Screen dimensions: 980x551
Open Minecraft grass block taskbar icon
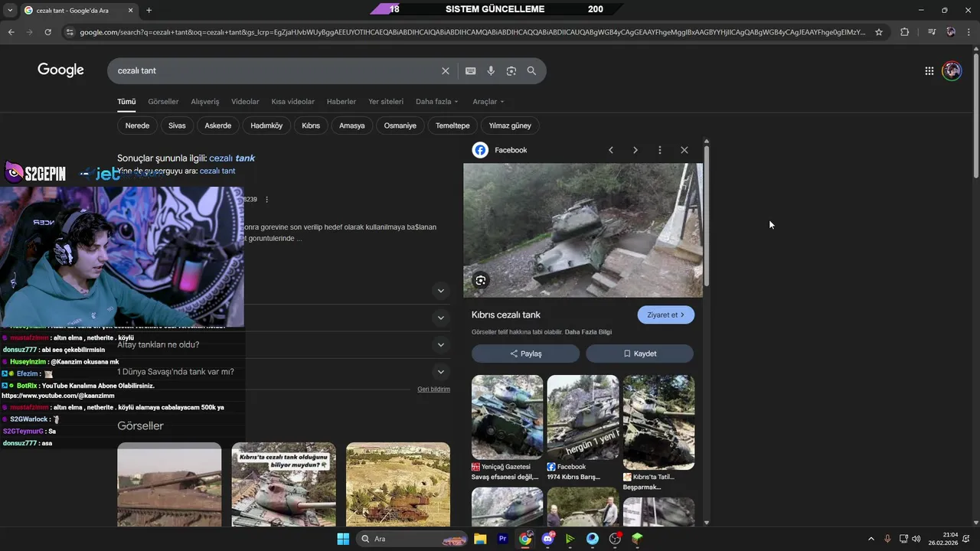pos(637,539)
